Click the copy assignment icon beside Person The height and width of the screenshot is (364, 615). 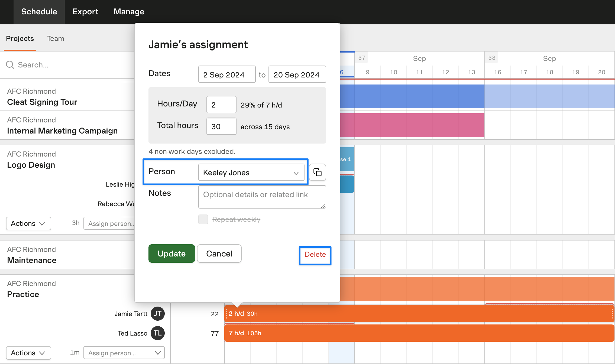point(317,172)
